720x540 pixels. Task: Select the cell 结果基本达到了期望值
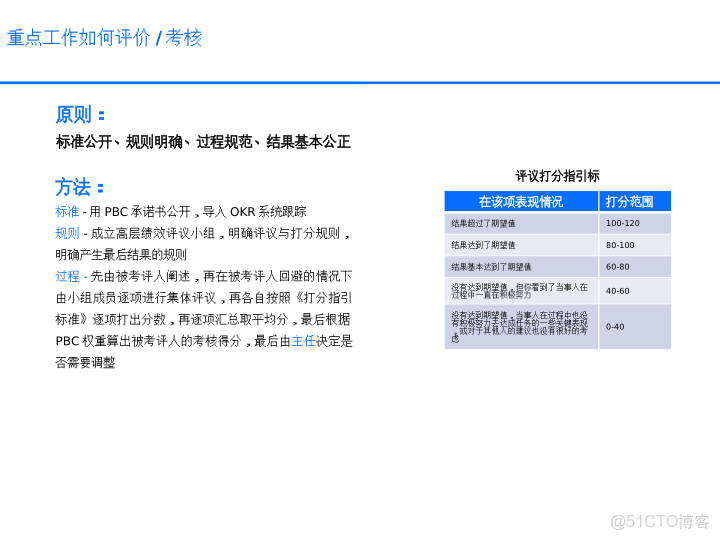pyautogui.click(x=521, y=267)
